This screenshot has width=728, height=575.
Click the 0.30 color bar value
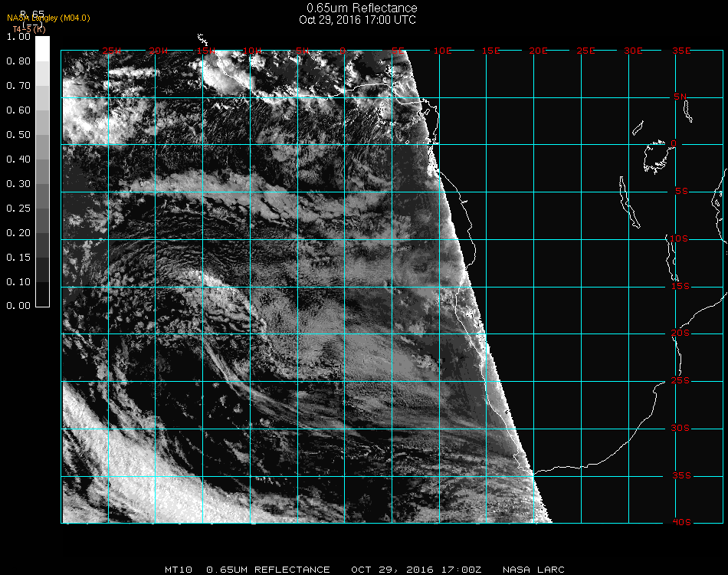tap(18, 184)
